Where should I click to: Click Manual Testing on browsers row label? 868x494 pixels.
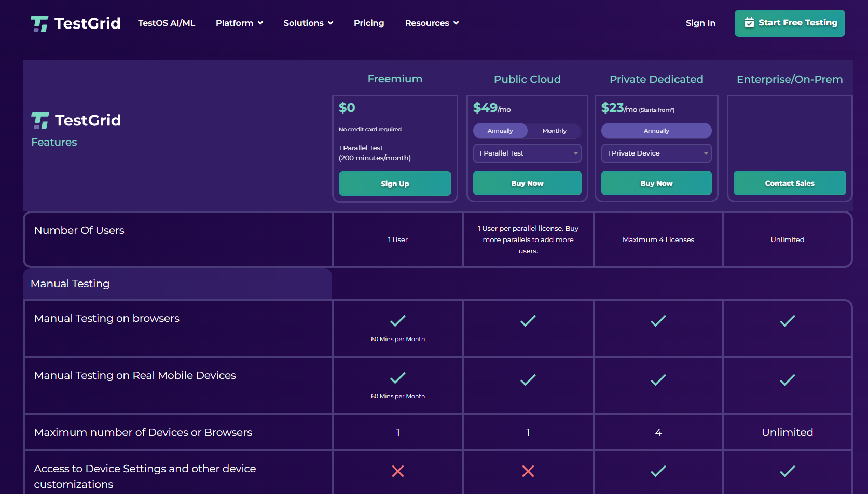[x=107, y=318]
